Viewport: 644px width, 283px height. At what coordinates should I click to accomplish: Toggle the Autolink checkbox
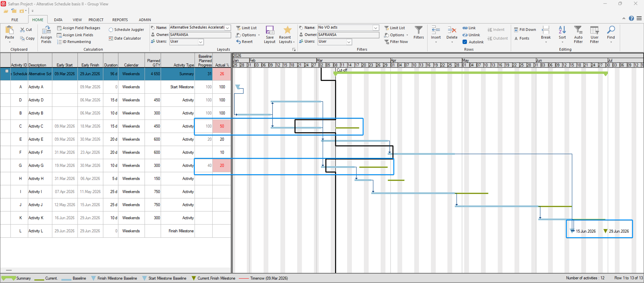(465, 42)
